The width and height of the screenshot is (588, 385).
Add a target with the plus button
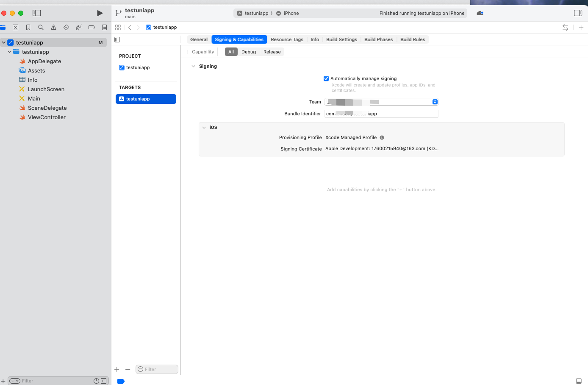(117, 369)
